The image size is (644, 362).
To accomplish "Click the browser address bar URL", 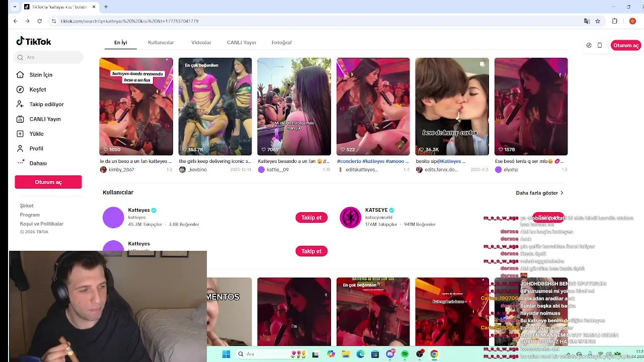I will 129,21.
